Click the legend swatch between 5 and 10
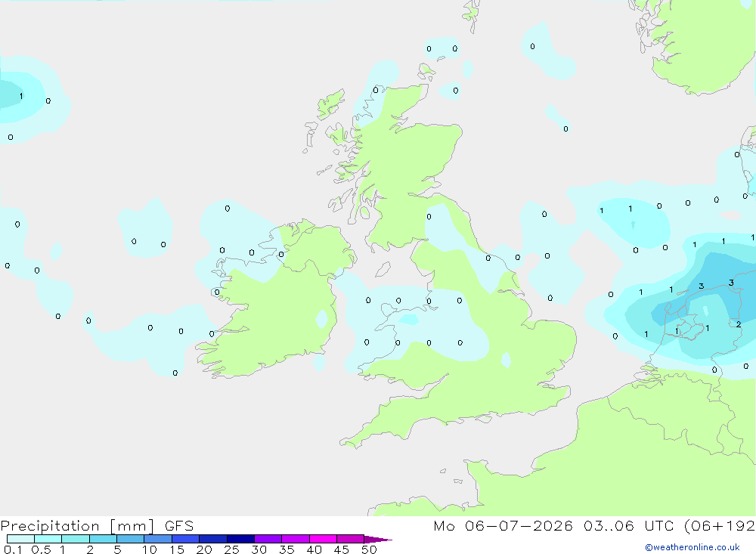 click(130, 539)
